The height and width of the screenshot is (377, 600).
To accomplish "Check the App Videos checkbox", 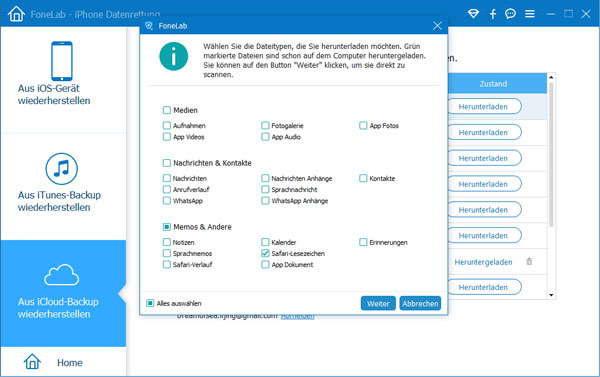I will (x=167, y=137).
